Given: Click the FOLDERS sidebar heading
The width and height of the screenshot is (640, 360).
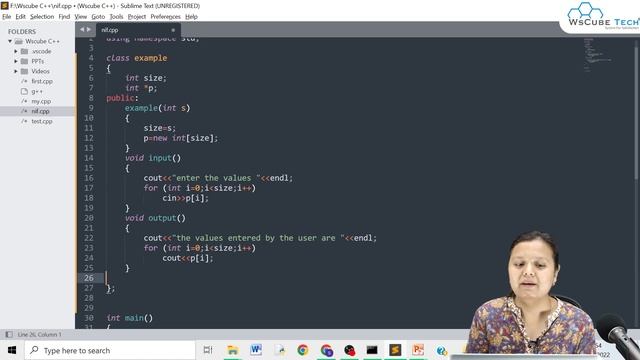Looking at the screenshot, I should coord(22,31).
